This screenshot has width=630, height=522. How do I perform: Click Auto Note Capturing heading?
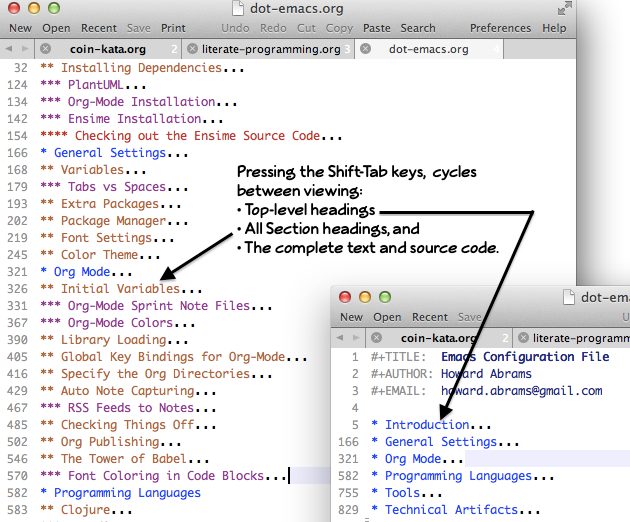[128, 391]
